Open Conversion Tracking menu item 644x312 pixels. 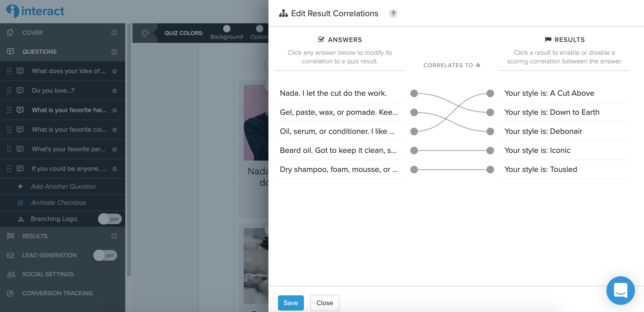(x=57, y=293)
